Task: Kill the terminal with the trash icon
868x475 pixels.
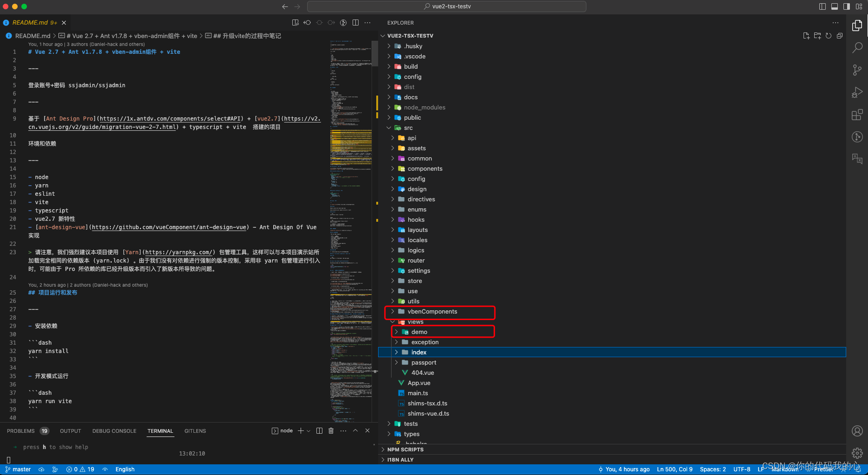Action: (331, 430)
